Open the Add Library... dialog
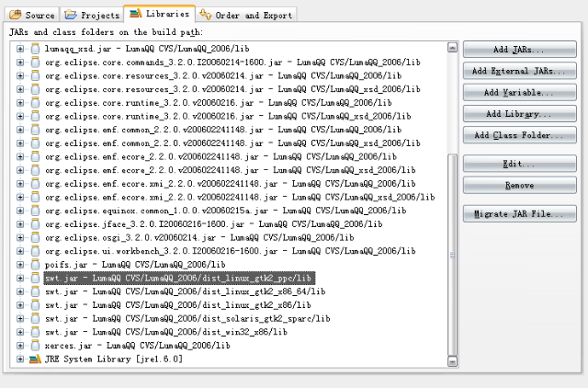This screenshot has height=388, width=588. coord(519,114)
